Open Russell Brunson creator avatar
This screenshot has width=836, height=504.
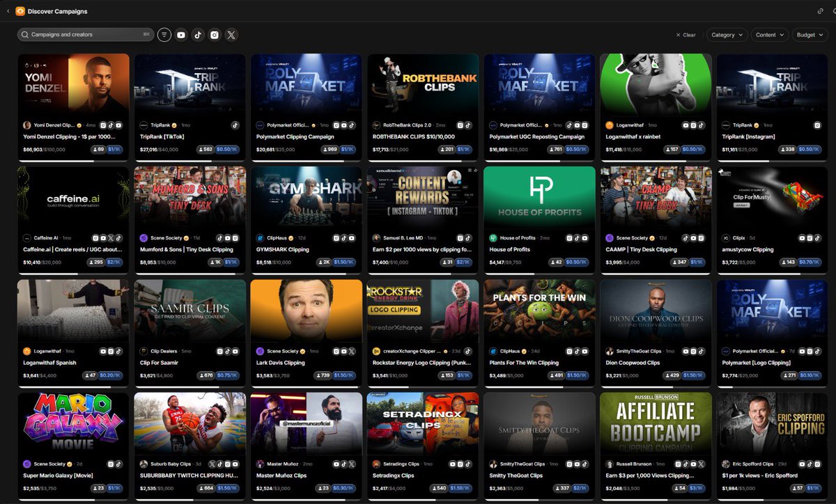click(x=609, y=464)
